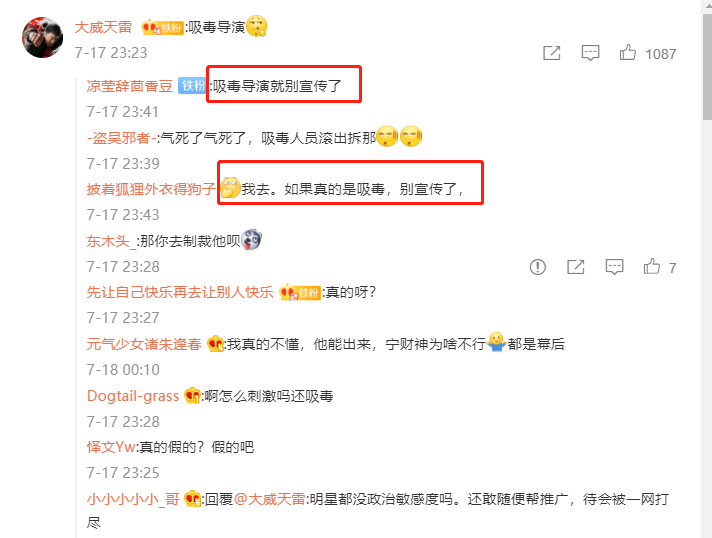This screenshot has height=538, width=712.
Task: Click the vertical scrollbar thumb on the right
Action: click(x=707, y=67)
